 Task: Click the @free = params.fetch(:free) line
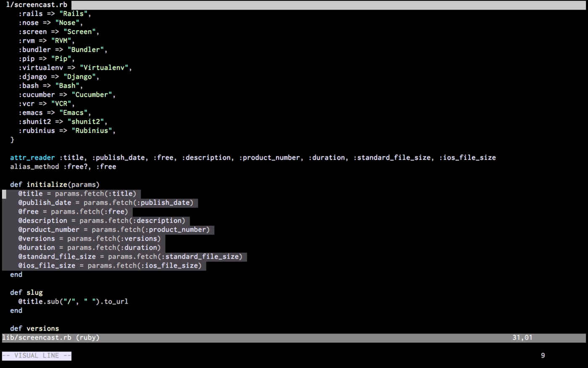73,212
